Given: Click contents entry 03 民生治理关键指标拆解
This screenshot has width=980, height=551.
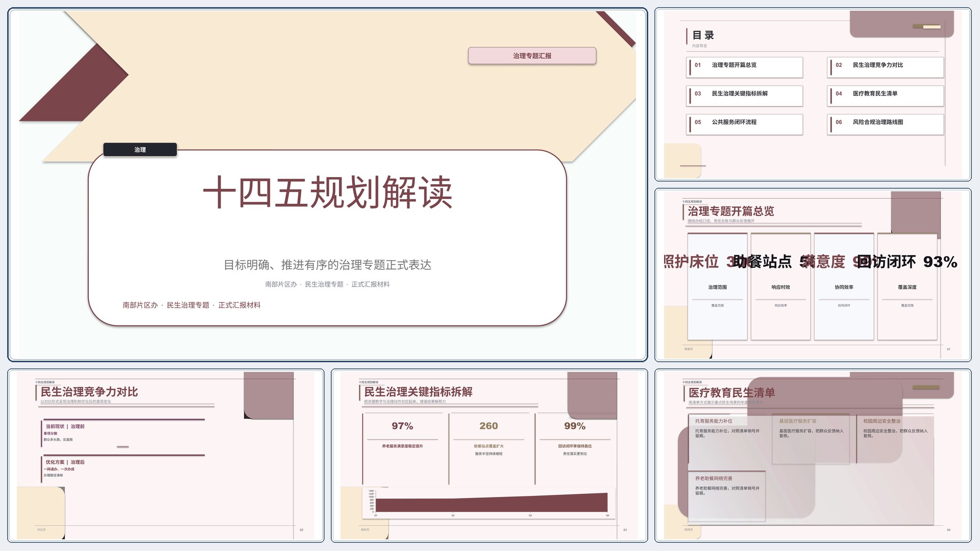Looking at the screenshot, I should pos(745,95).
